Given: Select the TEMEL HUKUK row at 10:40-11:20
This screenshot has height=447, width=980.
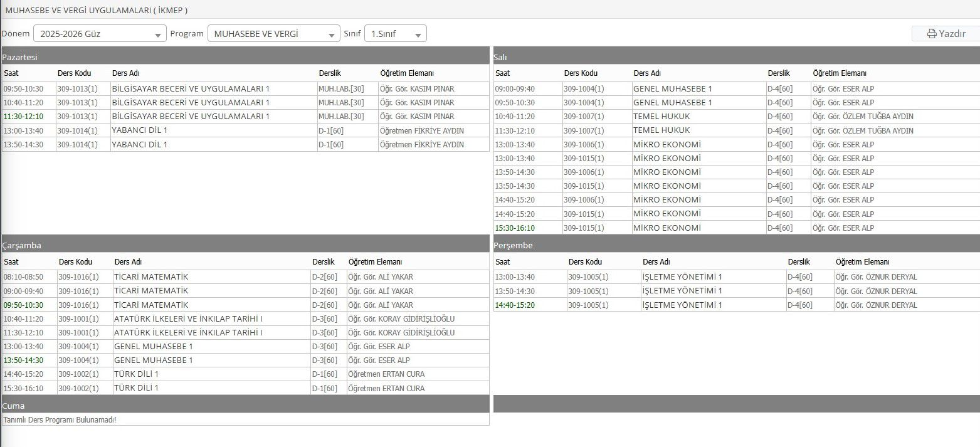Looking at the screenshot, I should (x=736, y=117).
